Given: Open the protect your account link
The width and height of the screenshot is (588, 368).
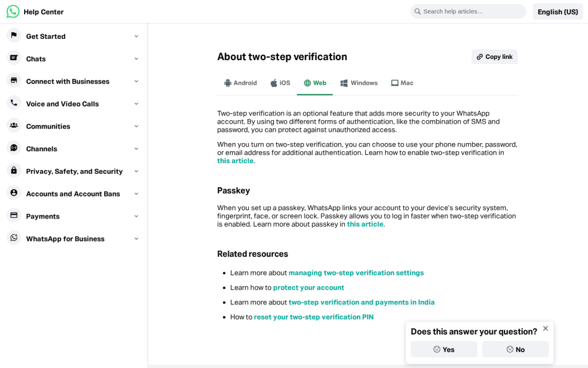Looking at the screenshot, I should [x=308, y=288].
